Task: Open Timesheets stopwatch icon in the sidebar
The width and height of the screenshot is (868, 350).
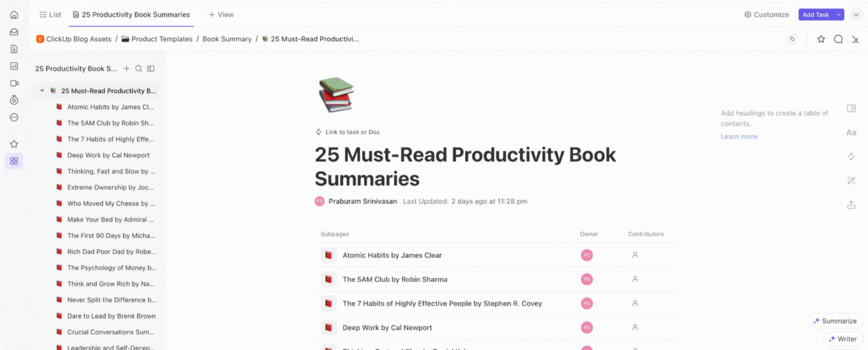Action: pos(14,100)
